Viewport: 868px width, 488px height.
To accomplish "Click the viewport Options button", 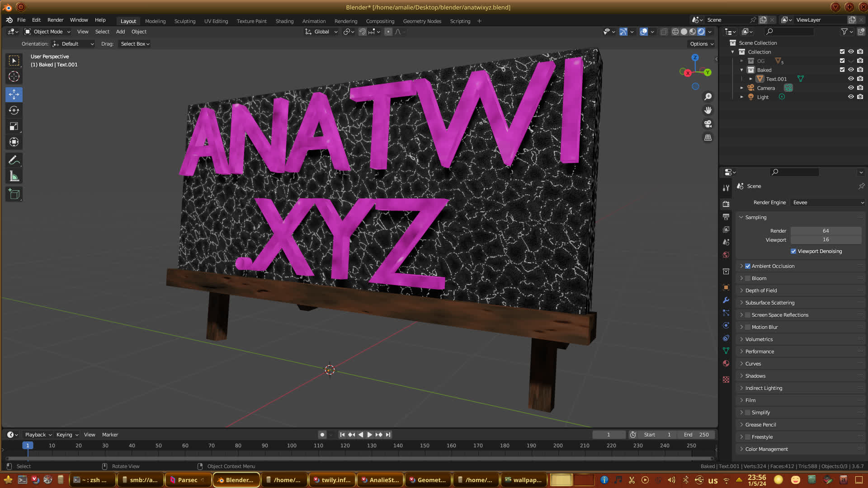I will pos(702,44).
